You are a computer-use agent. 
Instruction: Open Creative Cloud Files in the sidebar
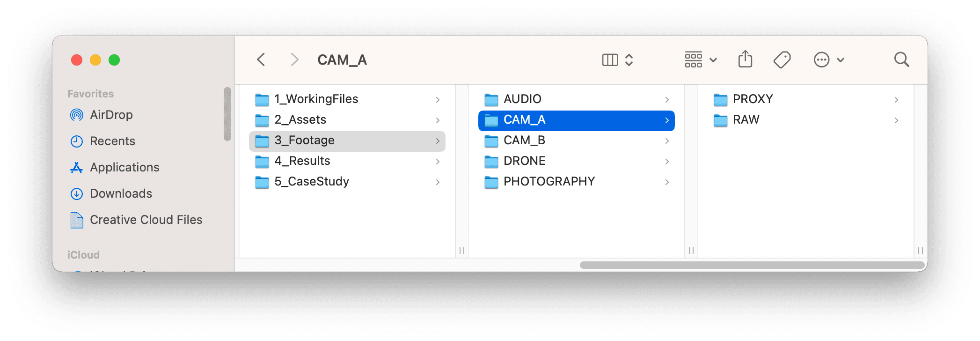(x=146, y=220)
